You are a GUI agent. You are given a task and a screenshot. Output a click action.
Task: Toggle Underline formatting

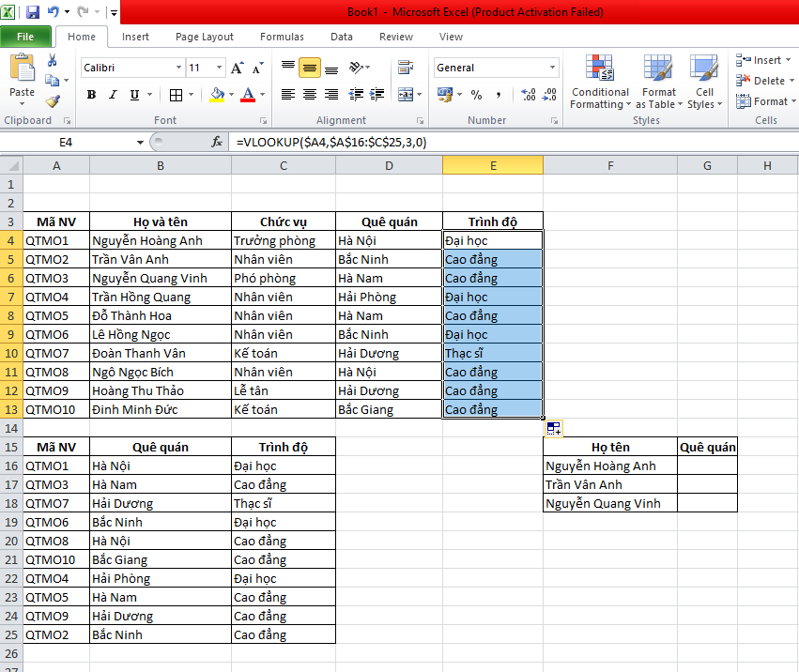pos(134,95)
